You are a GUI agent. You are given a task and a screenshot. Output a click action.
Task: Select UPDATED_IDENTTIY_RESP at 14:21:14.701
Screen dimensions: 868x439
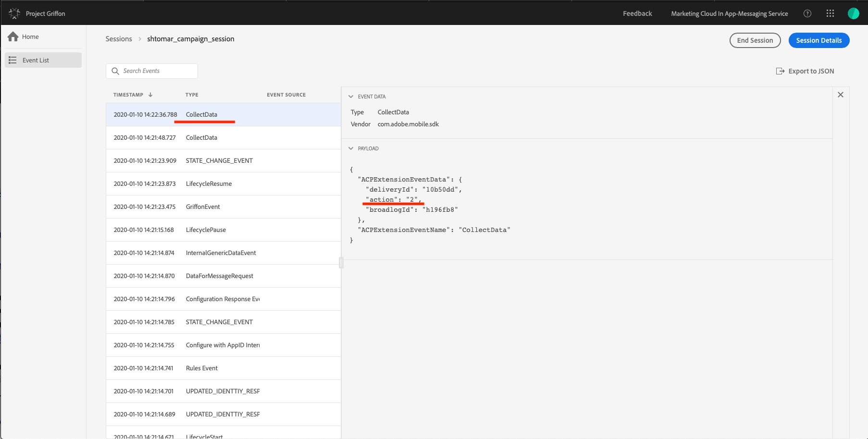(x=223, y=391)
